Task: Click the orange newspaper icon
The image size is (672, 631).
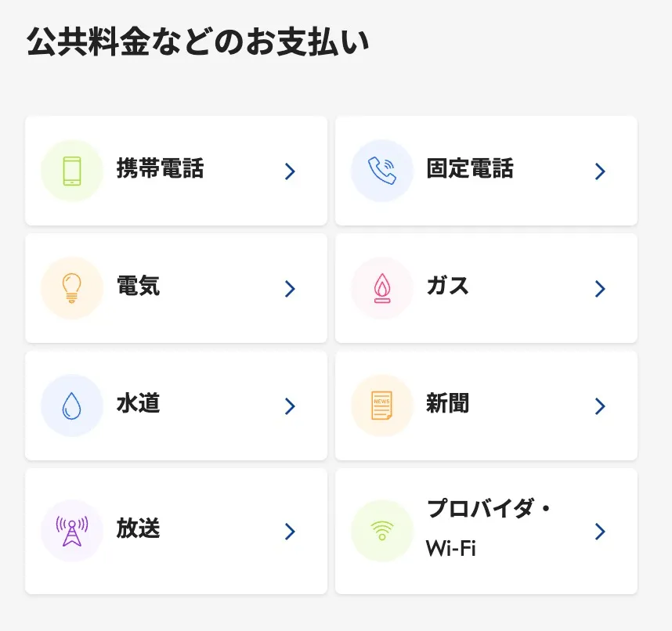Action: click(382, 406)
